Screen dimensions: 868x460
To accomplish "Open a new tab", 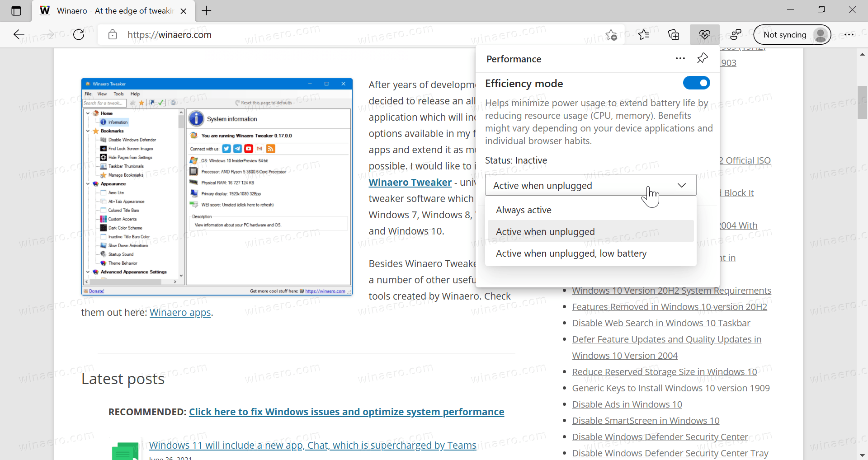I will pos(207,11).
